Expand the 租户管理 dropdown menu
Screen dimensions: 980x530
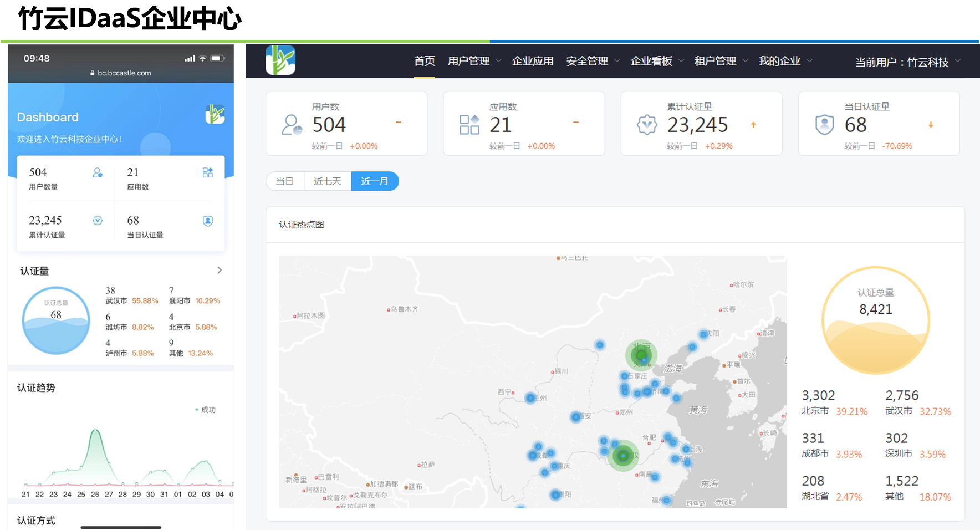721,61
